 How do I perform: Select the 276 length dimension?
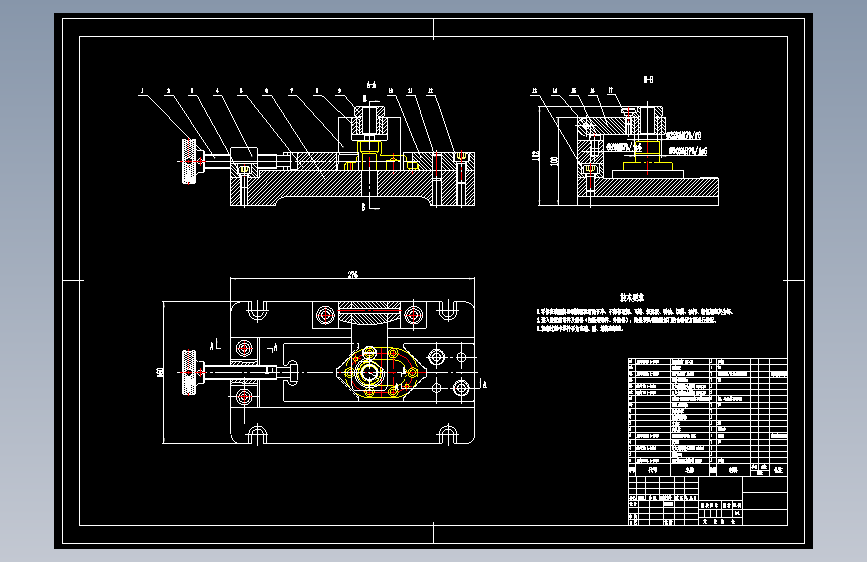point(353,274)
